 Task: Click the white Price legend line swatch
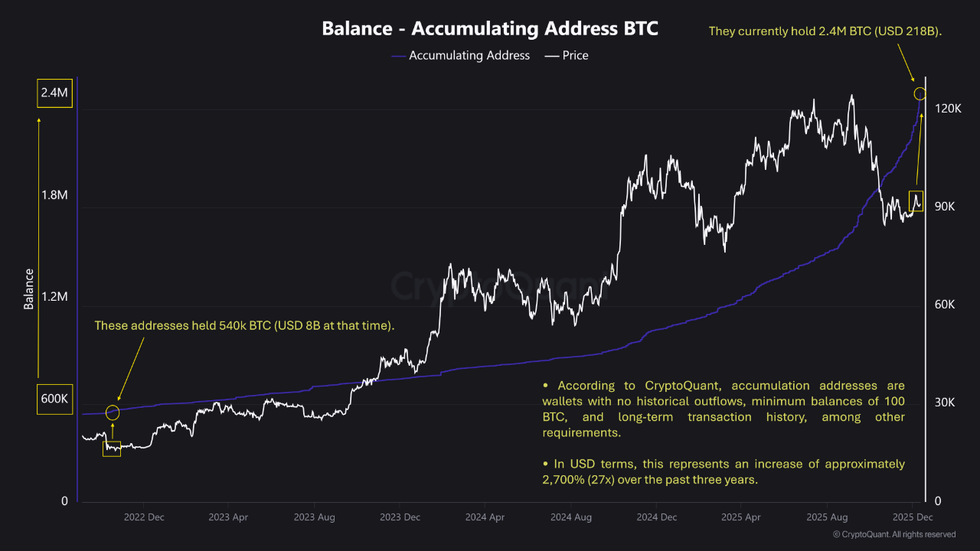pyautogui.click(x=550, y=55)
